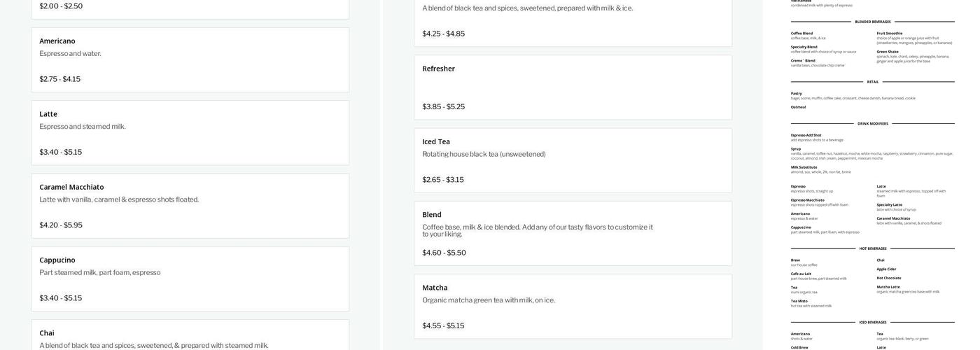Screen dimensions: 980x350
Task: Click the Americano price range $2.75 - $4.15
Action: [x=59, y=79]
